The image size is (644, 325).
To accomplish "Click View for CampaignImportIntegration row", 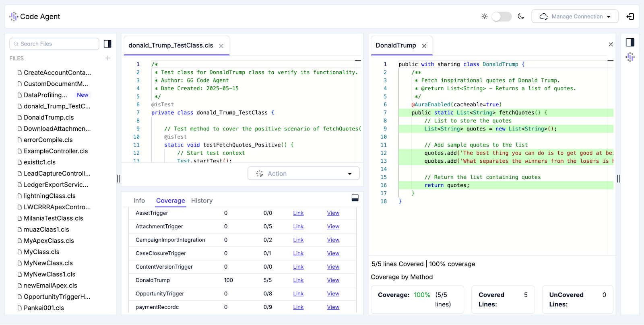I will 333,240.
